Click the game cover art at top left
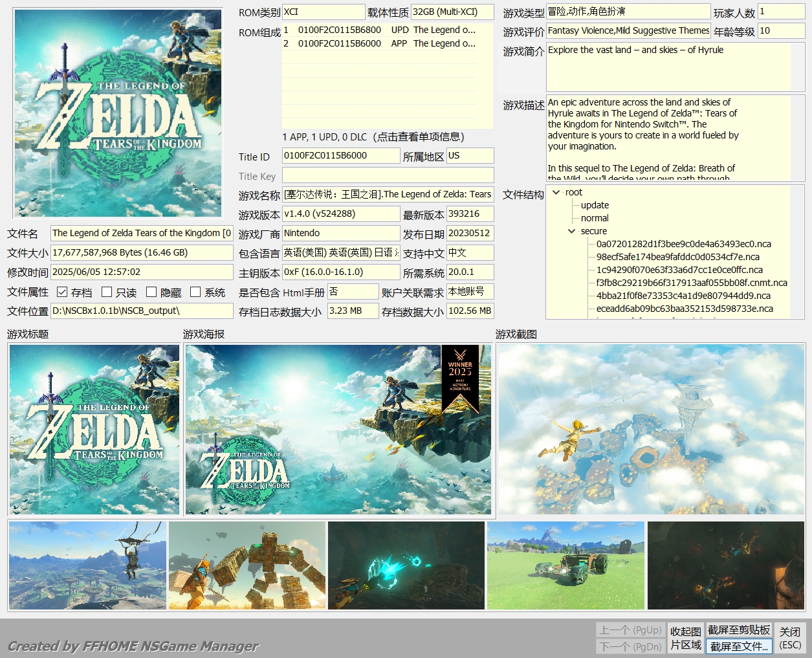The height and width of the screenshot is (658, 812). (118, 113)
